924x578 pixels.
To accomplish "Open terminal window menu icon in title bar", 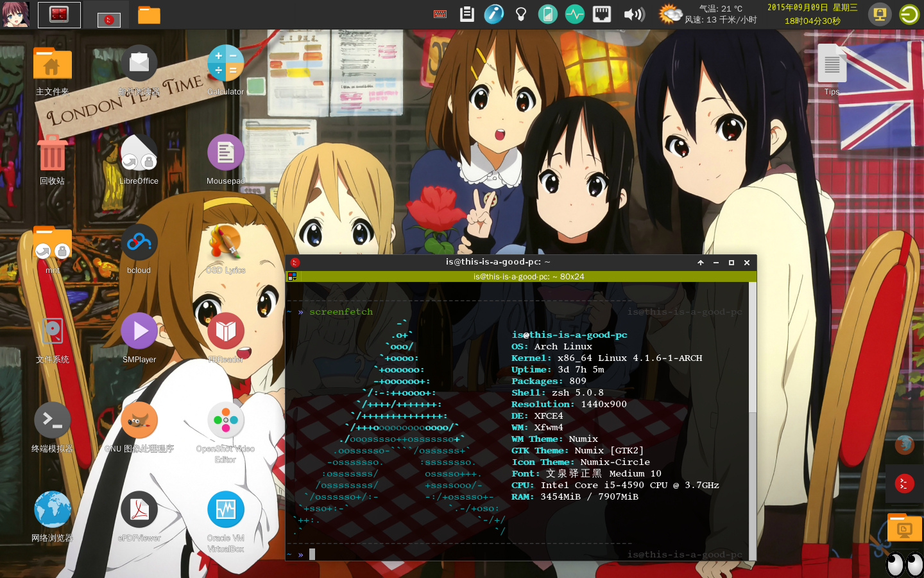I will [x=295, y=262].
